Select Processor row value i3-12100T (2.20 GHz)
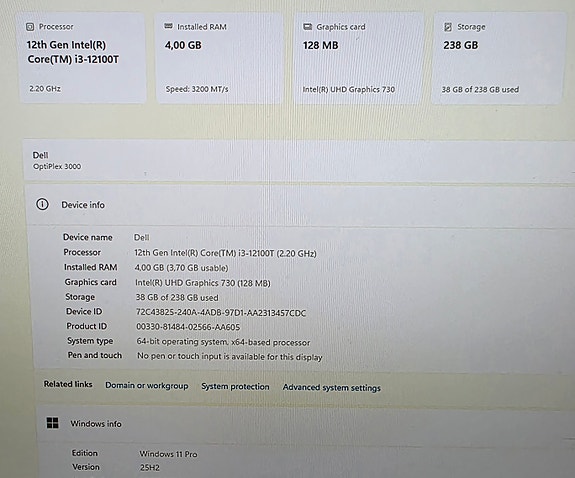This screenshot has height=478, width=575. click(225, 253)
